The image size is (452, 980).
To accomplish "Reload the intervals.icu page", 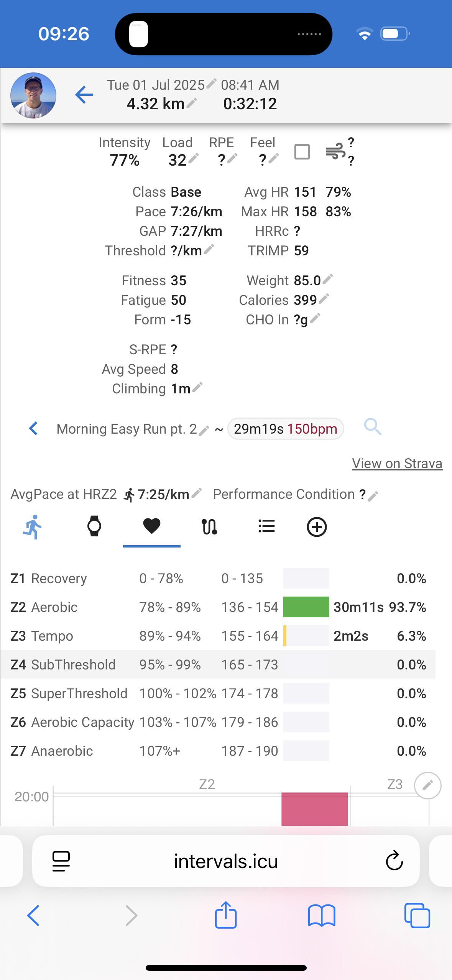I will [x=394, y=861].
